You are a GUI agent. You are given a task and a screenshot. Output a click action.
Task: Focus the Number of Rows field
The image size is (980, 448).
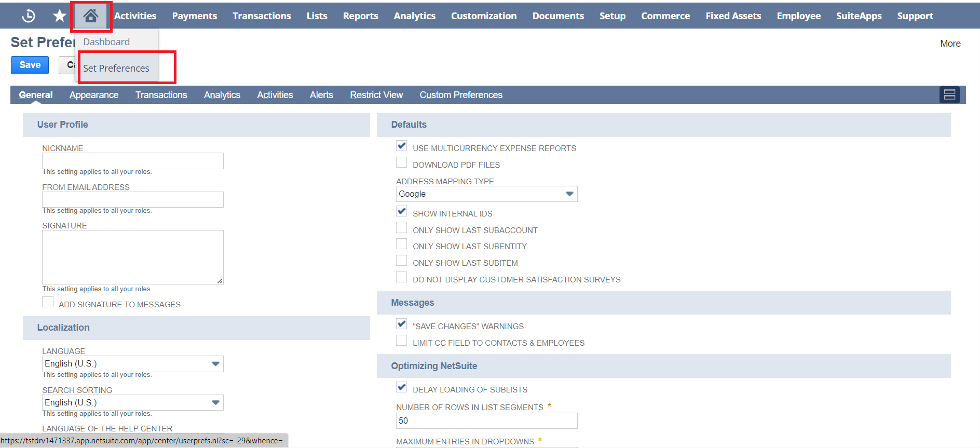(486, 421)
